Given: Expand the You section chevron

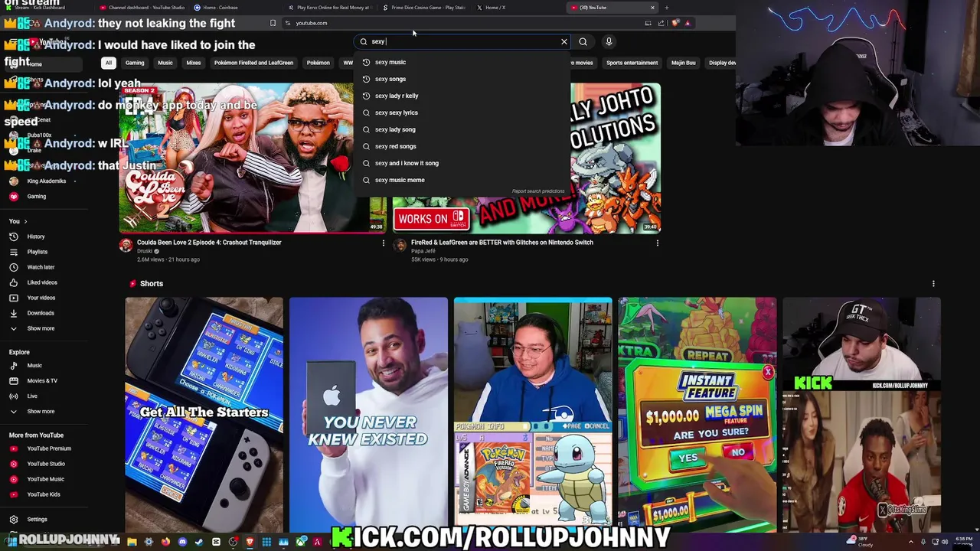Looking at the screenshot, I should pos(25,221).
